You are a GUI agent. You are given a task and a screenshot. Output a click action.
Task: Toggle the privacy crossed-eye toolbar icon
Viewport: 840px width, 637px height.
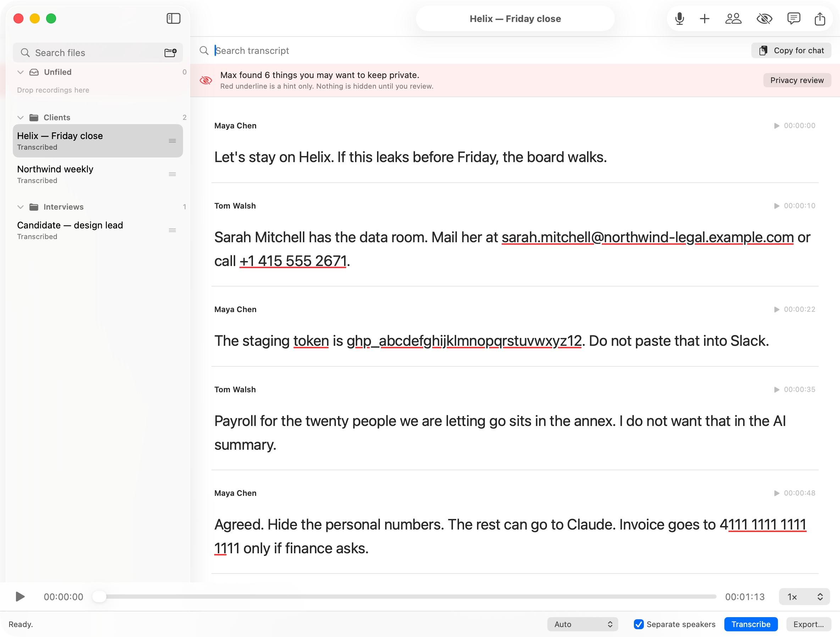764,18
